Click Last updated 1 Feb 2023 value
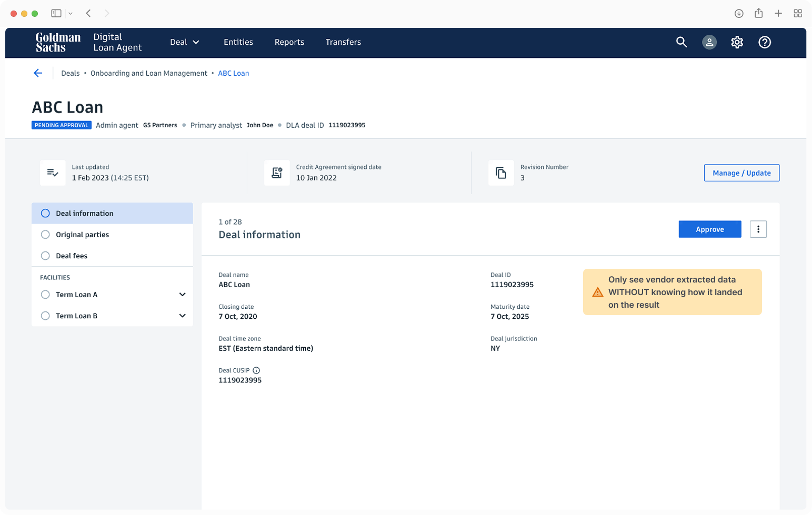Screen dimensions: 812x515 (x=111, y=178)
